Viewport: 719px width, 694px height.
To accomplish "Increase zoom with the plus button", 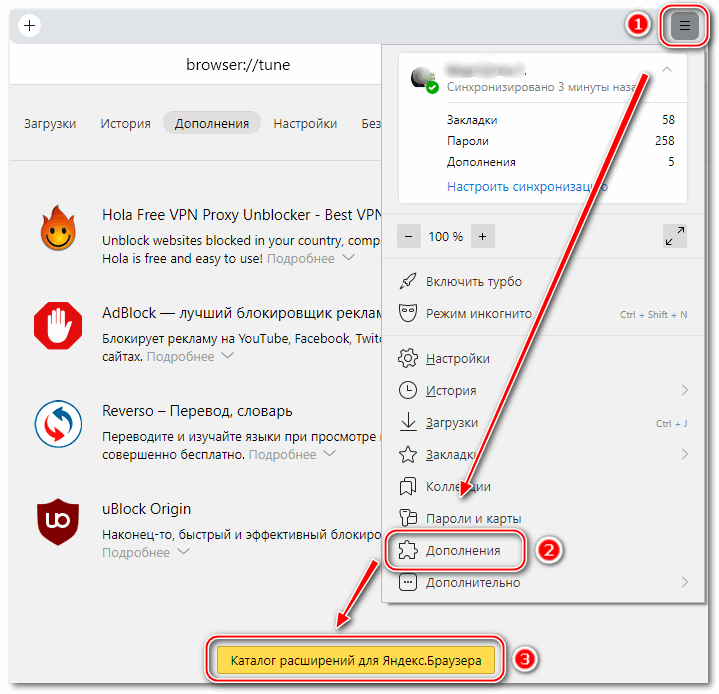I will pyautogui.click(x=482, y=236).
